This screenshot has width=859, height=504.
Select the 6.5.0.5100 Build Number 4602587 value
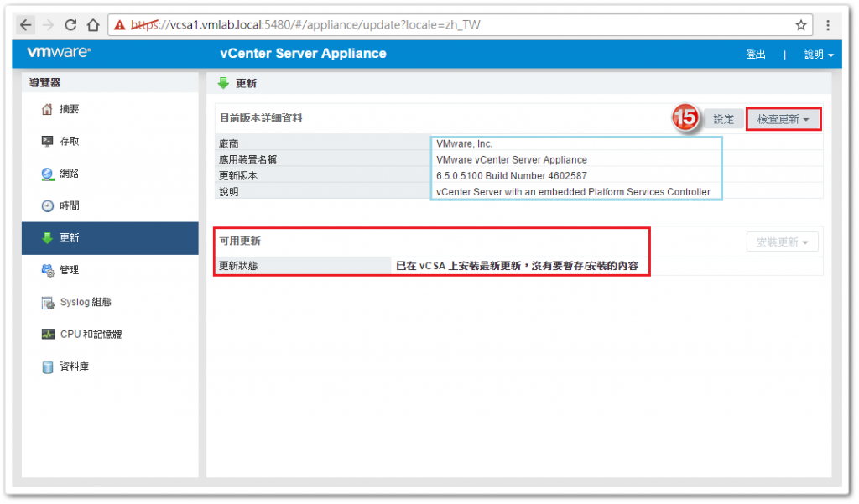(512, 176)
